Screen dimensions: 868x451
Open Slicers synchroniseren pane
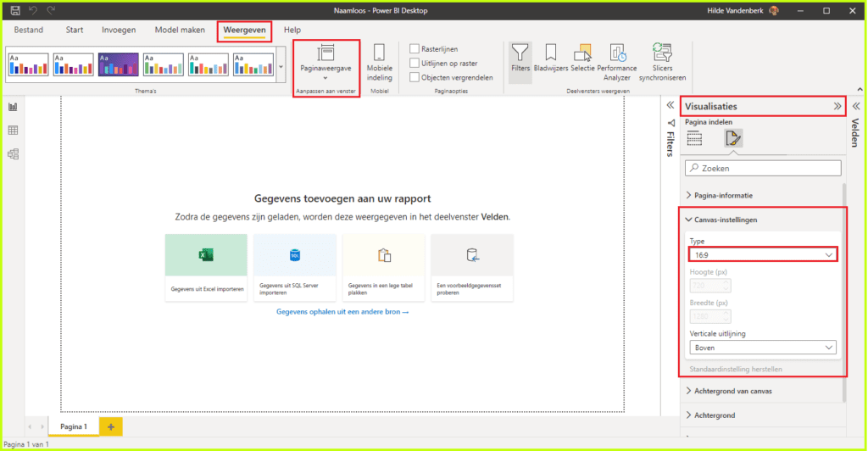point(662,63)
